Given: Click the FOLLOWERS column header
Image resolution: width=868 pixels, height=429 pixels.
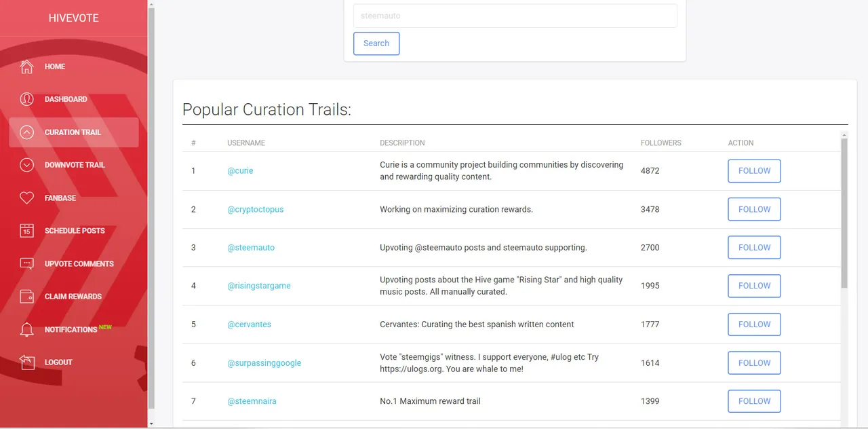Looking at the screenshot, I should [661, 143].
